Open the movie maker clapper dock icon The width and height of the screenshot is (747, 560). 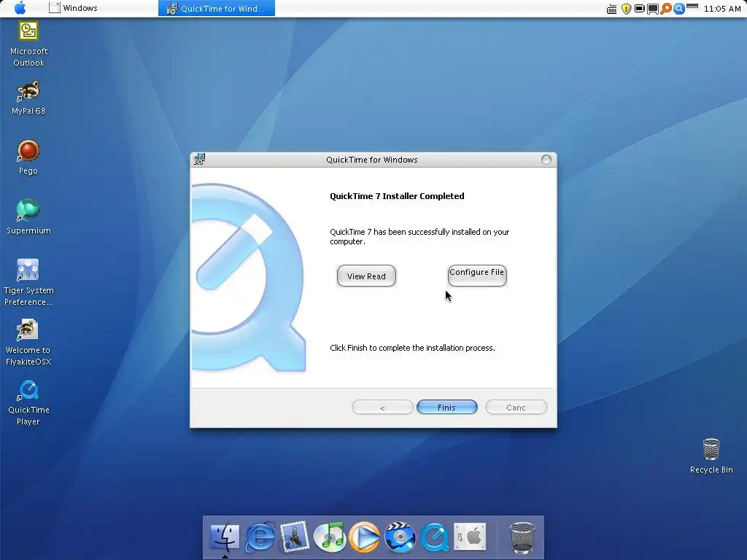400,537
